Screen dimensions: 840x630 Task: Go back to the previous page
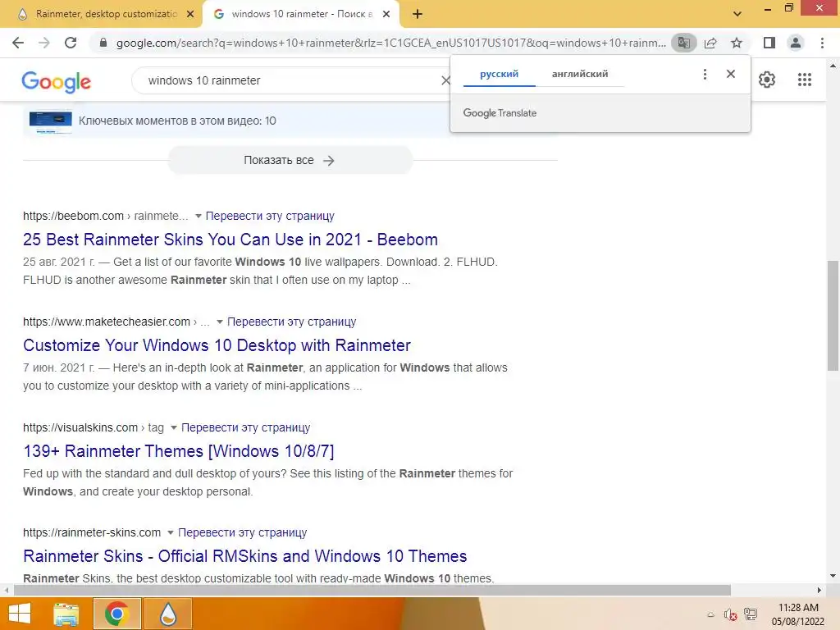(x=18, y=43)
